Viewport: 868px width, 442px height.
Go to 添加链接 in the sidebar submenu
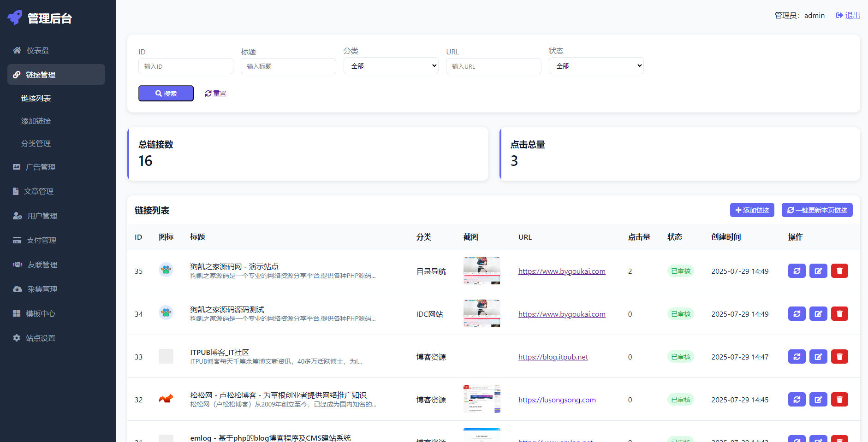36,121
